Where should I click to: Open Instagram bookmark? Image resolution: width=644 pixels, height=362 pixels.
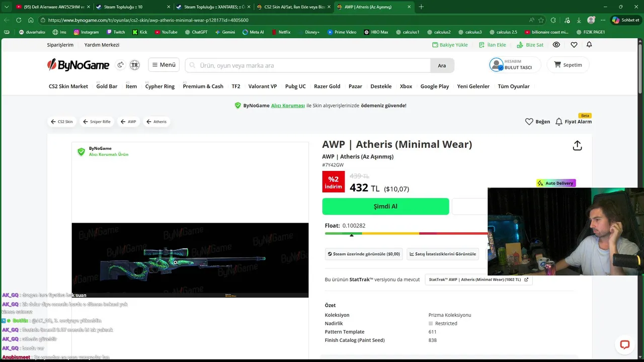pos(86,32)
